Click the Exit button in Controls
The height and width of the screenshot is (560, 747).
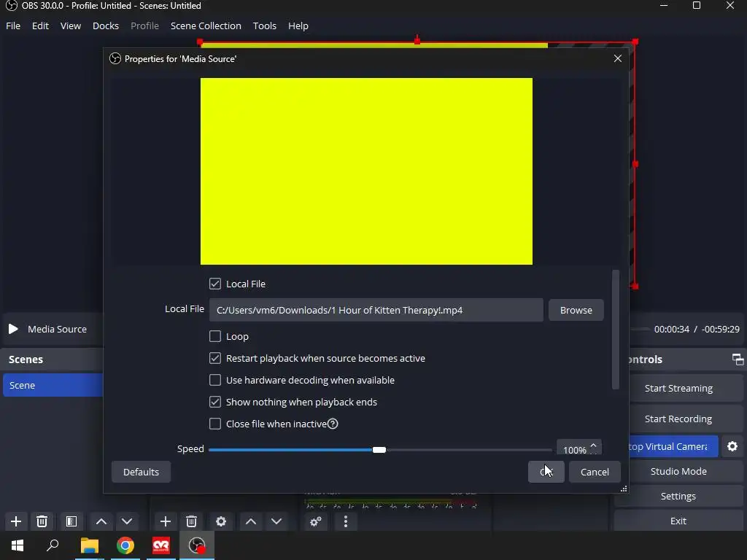point(678,521)
